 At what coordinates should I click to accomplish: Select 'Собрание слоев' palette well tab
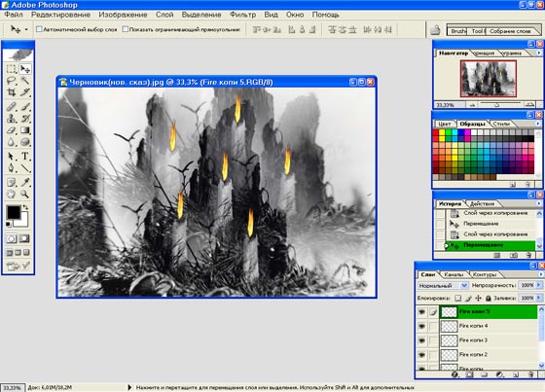coord(510,31)
